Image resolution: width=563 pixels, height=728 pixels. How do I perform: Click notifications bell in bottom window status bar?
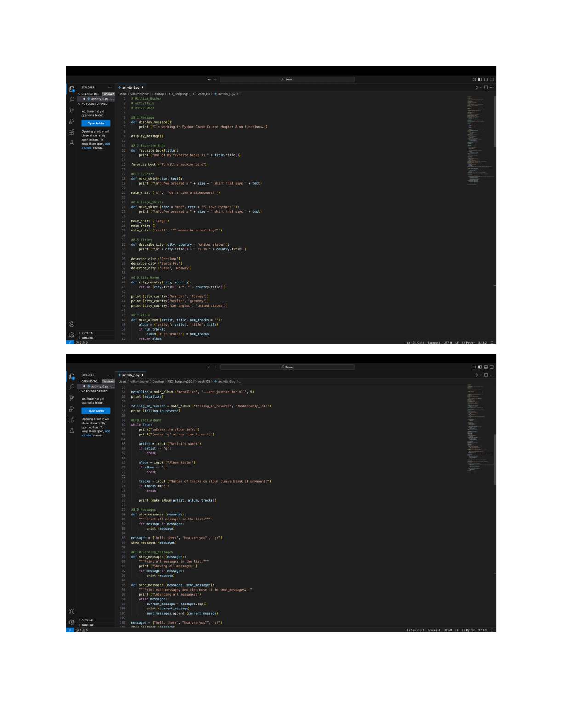pyautogui.click(x=492, y=630)
